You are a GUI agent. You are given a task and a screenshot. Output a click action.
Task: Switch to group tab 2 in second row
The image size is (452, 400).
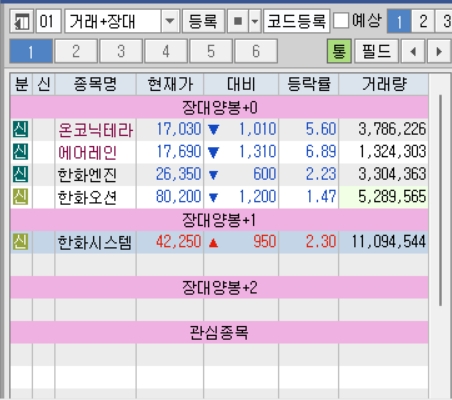tap(76, 51)
